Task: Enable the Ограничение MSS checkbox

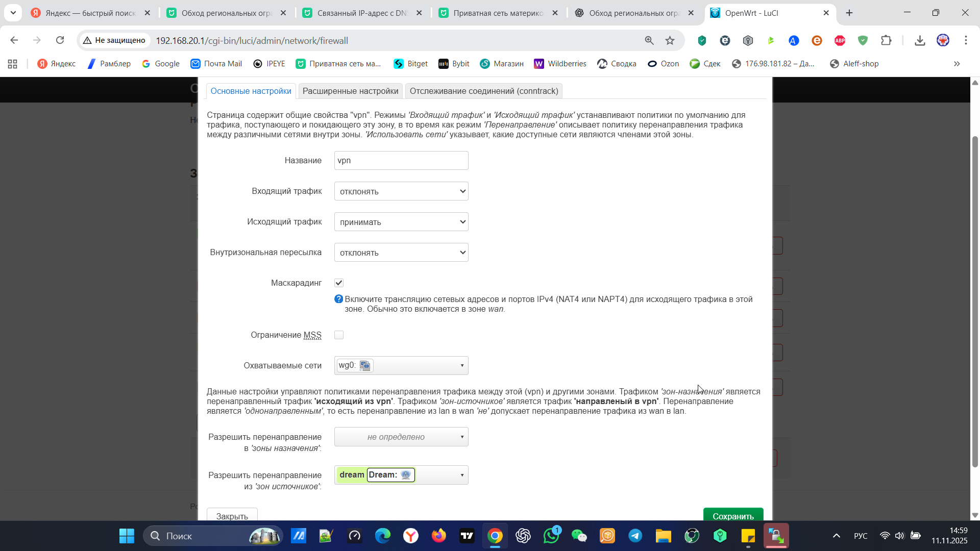Action: 339,335
